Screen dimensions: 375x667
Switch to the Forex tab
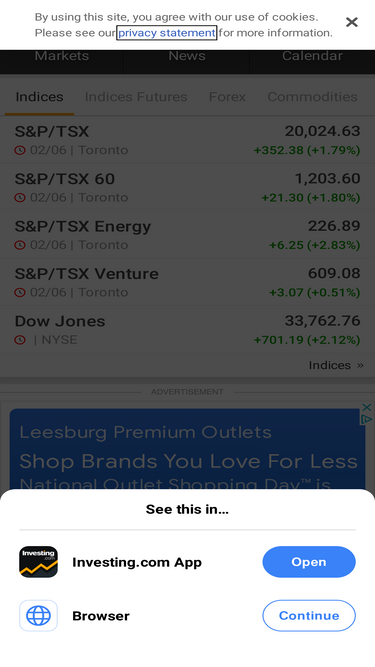point(227,97)
